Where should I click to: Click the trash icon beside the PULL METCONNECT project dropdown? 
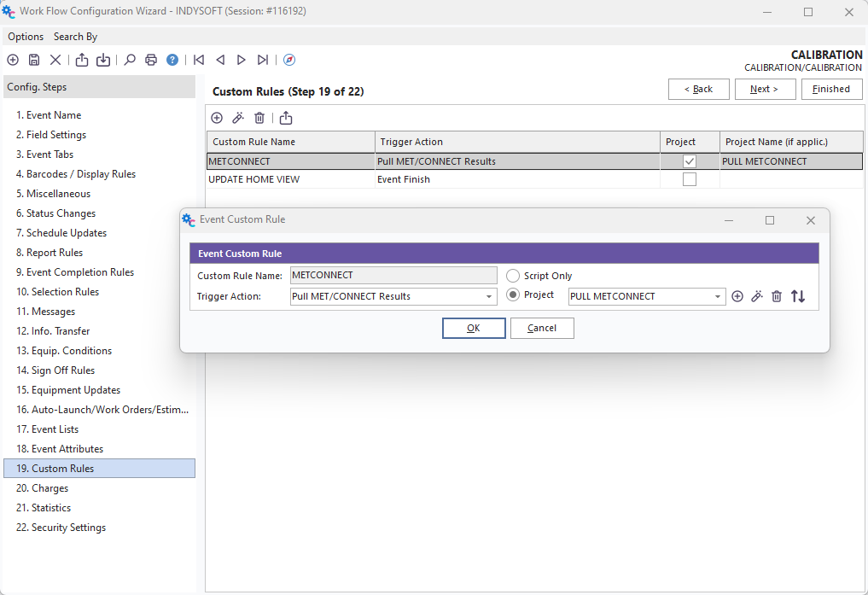point(777,296)
